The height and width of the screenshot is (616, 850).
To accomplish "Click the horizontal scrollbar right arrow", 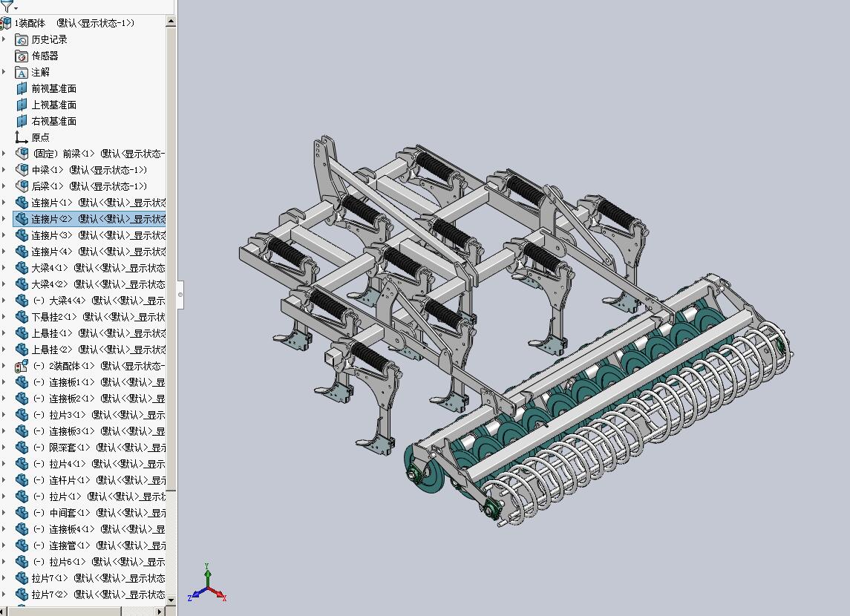I will pos(159,611).
